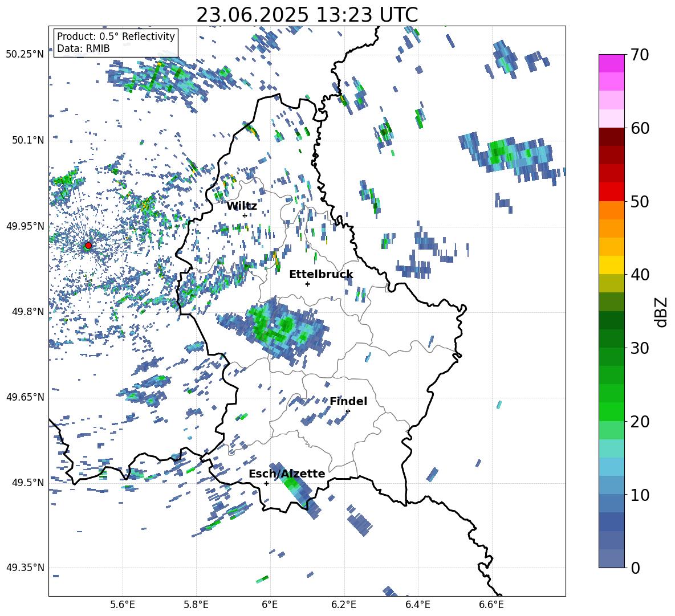Click the 6.6°E longitude label
This screenshot has height=616, width=675.
[491, 605]
